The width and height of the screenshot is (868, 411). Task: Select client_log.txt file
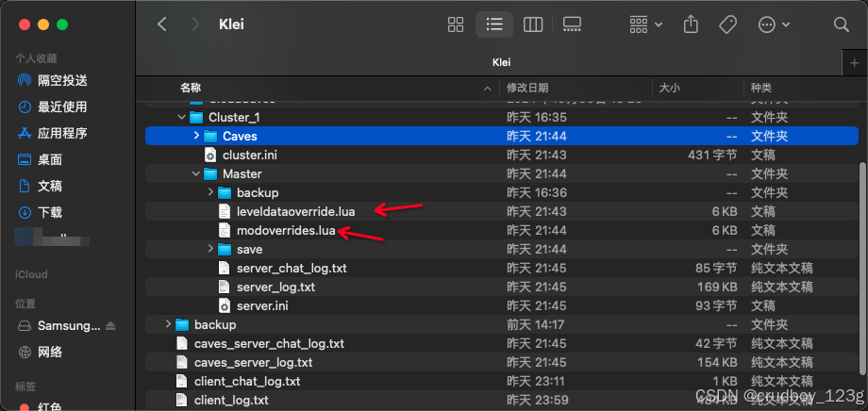(231, 400)
